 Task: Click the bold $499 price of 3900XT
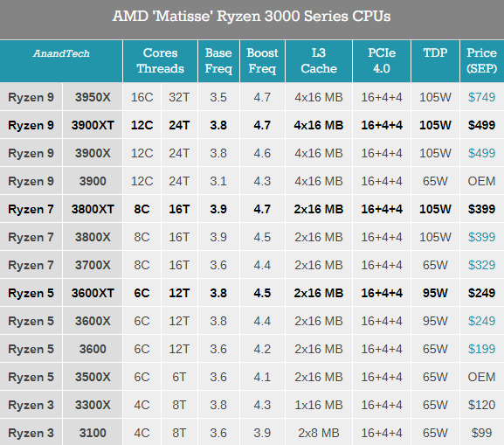481,125
